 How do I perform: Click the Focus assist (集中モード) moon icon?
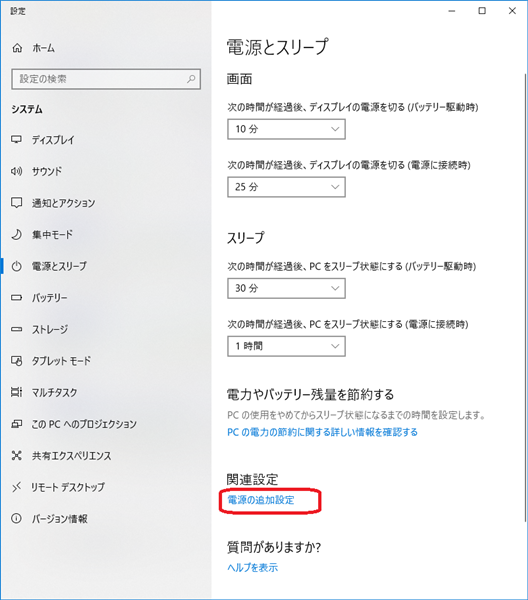click(x=16, y=234)
